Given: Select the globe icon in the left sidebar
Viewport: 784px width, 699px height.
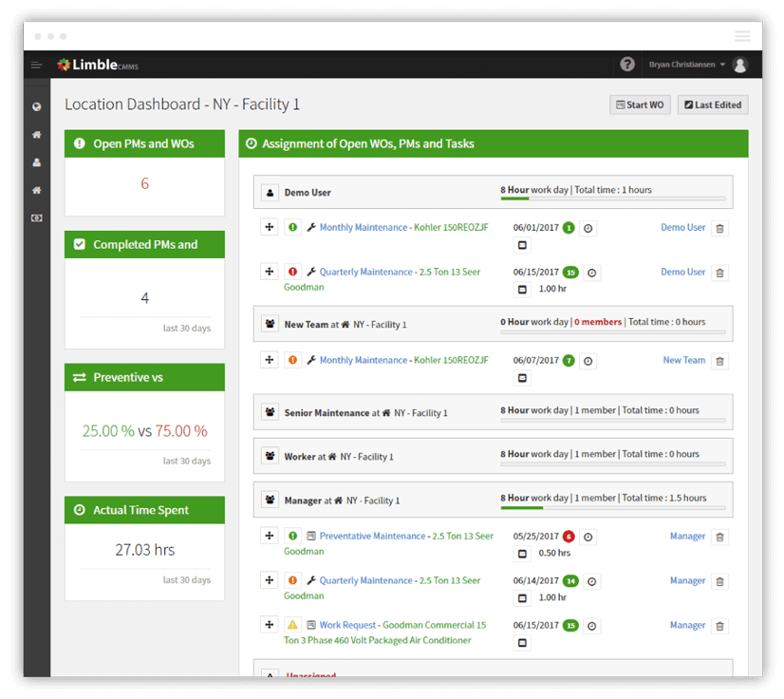Looking at the screenshot, I should [x=35, y=105].
